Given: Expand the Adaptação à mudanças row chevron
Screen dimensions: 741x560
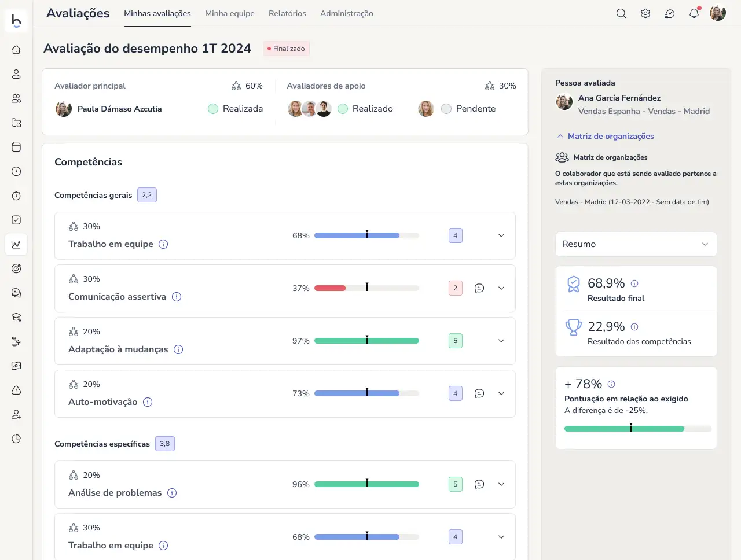Looking at the screenshot, I should (x=501, y=341).
